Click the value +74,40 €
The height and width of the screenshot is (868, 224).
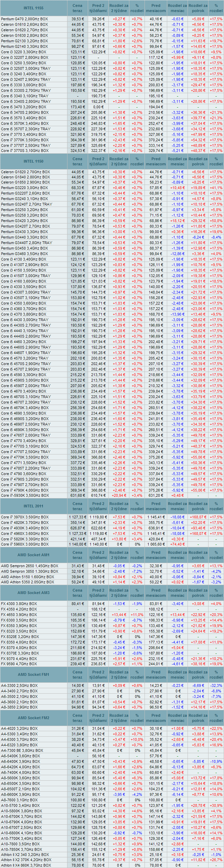178,544
